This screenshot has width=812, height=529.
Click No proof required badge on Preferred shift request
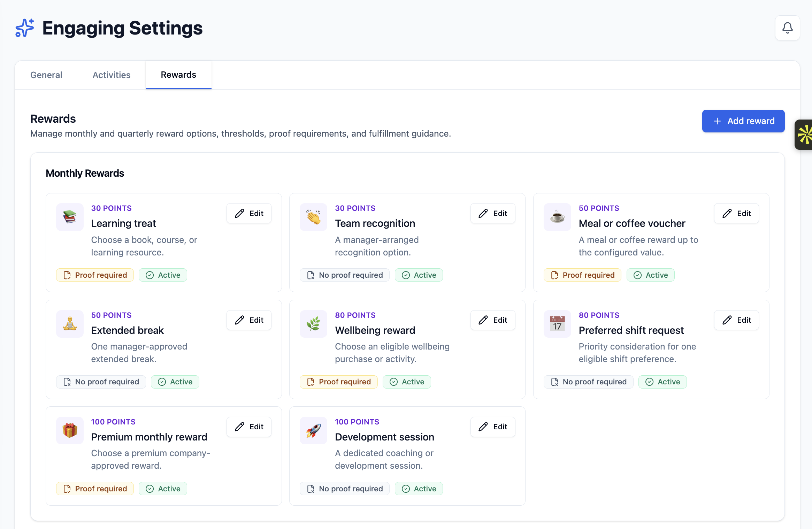[x=588, y=382]
